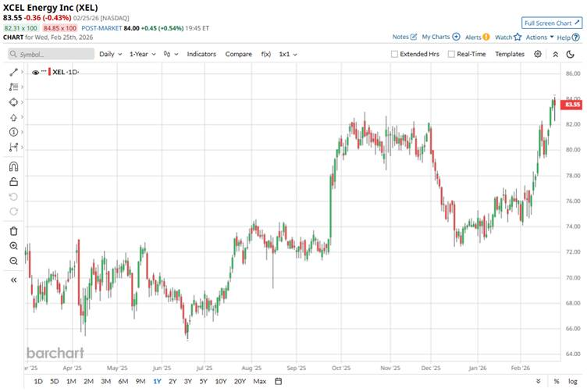587x392 pixels.
Task: Select the 9M range tab
Action: [141, 381]
